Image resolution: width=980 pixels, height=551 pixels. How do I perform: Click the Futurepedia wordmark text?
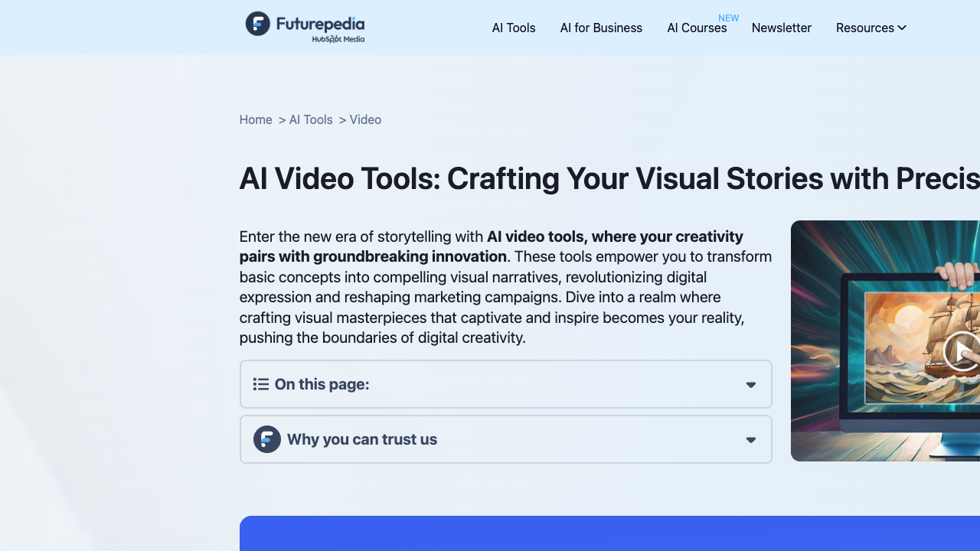point(320,24)
